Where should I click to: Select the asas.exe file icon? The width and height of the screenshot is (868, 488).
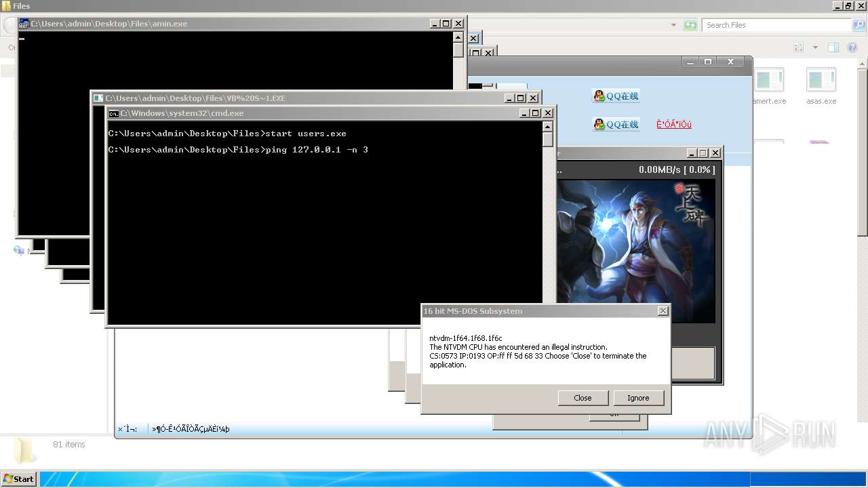[821, 81]
